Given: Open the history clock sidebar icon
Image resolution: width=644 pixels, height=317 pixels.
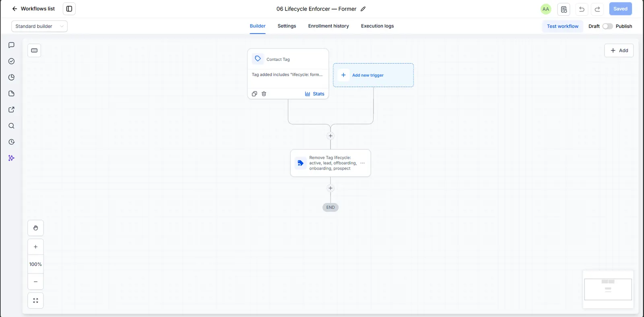Looking at the screenshot, I should click(11, 142).
